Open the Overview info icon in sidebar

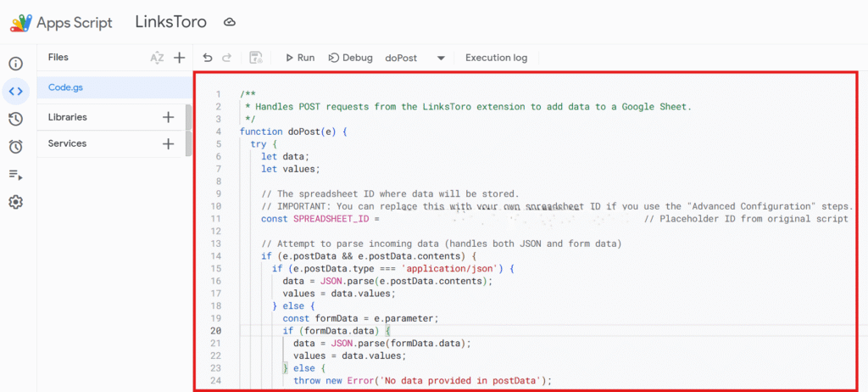[x=15, y=64]
